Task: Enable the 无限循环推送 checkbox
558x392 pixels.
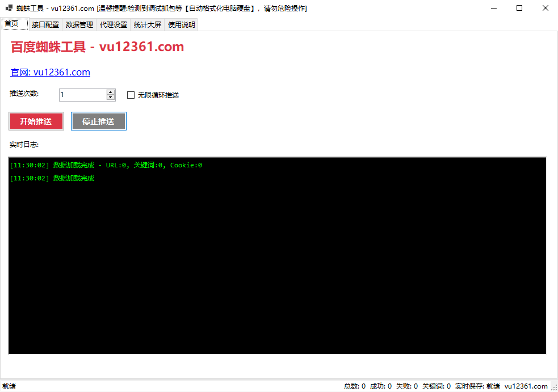Action: pos(131,95)
